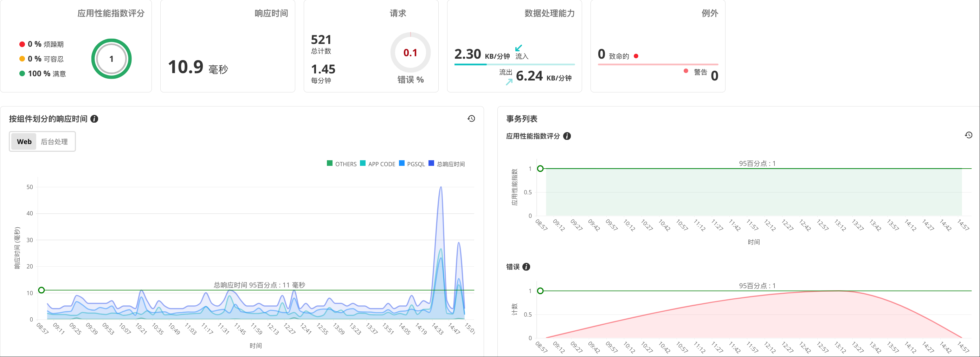This screenshot has height=357, width=980.
Task: Click the Apdex score gauge showing 1
Action: pyautogui.click(x=111, y=59)
